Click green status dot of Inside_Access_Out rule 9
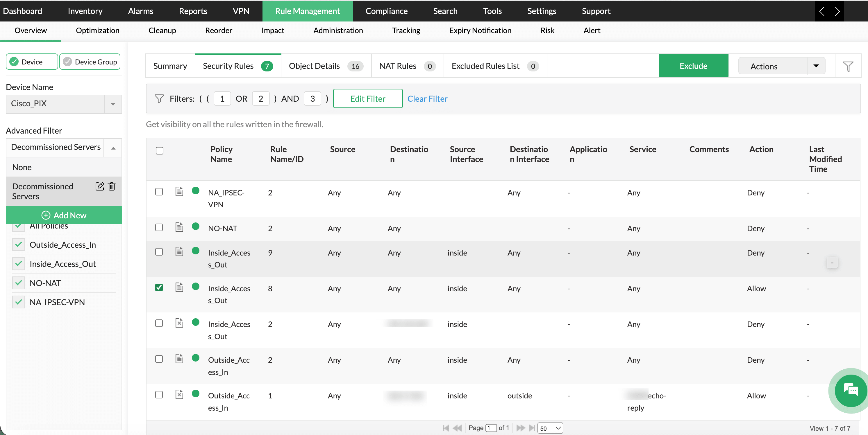Image resolution: width=868 pixels, height=435 pixels. pyautogui.click(x=195, y=251)
